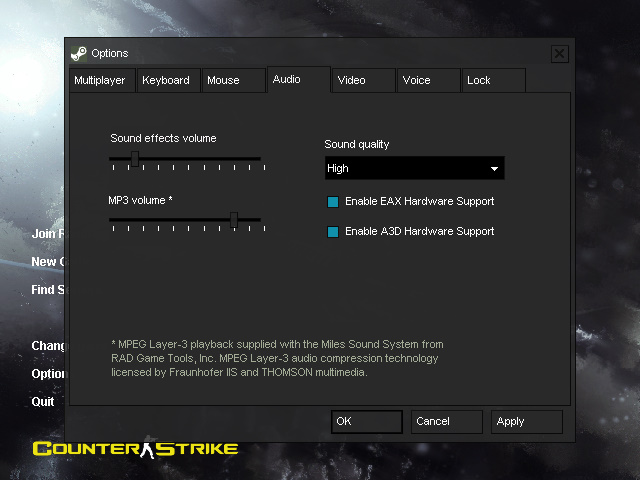The width and height of the screenshot is (640, 480).
Task: Toggle Enable A3D Hardware Support checkbox
Action: [333, 232]
